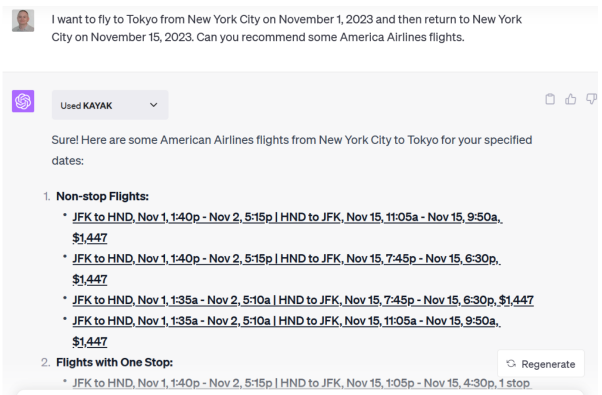Screen dimensions: 602x395
Task: Click the $1,447 price under second flight
Action: click(90, 279)
